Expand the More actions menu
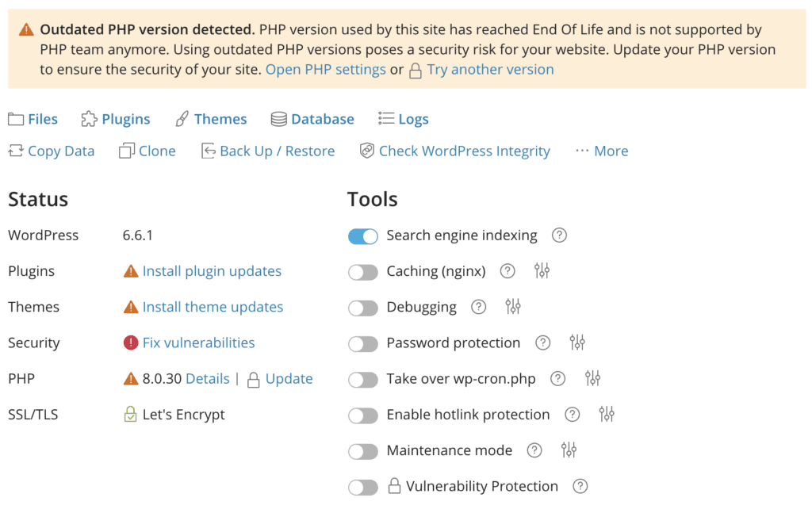Viewport: 812px width, 509px height. (602, 151)
